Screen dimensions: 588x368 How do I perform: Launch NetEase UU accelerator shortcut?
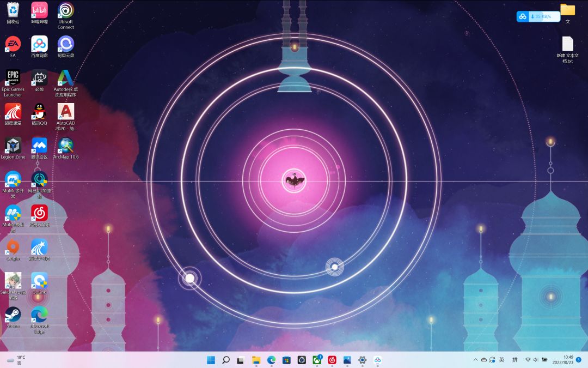point(39,185)
